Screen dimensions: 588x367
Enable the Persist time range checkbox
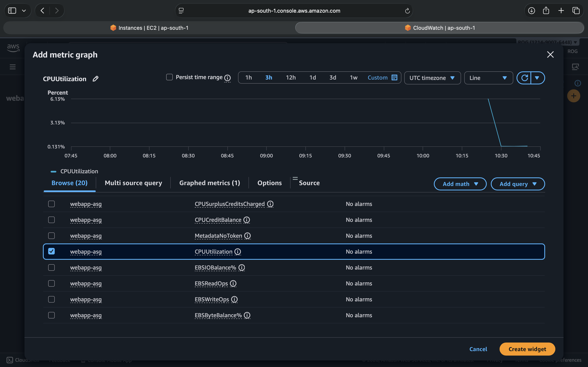(x=169, y=77)
